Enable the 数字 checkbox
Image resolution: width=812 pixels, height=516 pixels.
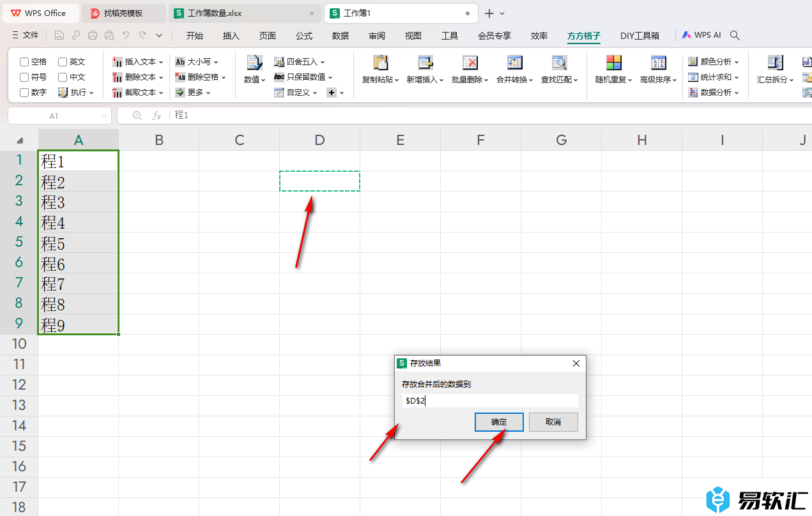[x=24, y=93]
